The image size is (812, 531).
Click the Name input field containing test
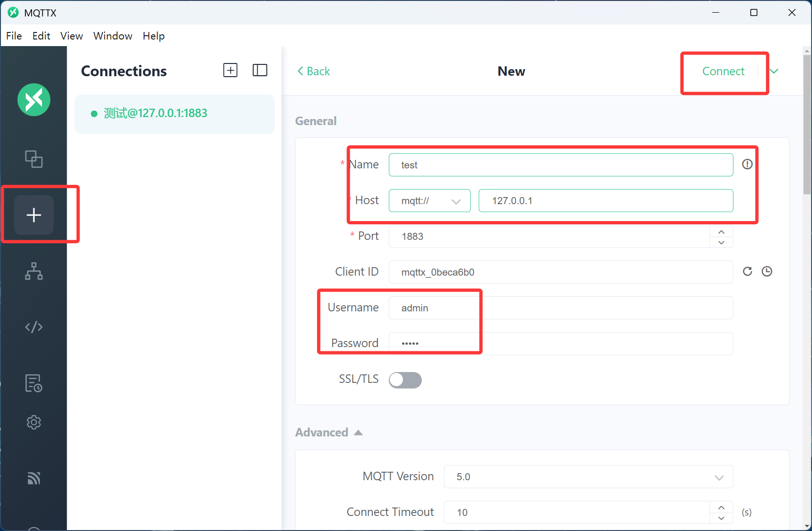[x=561, y=165]
